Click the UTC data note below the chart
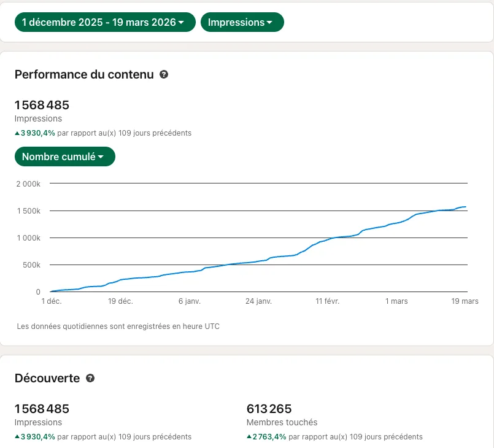Viewport: 494px width, 448px height. [118, 326]
